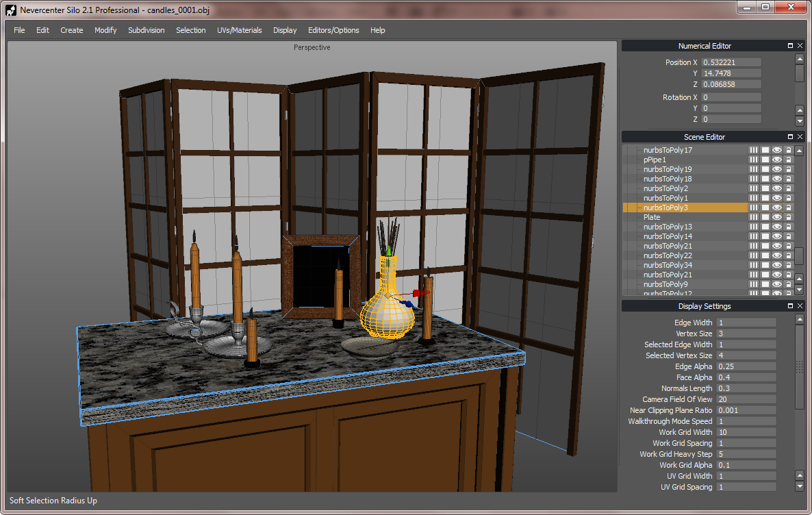This screenshot has width=812, height=515.
Task: Undock the Numerical Editor panel with float icon
Action: pyautogui.click(x=790, y=46)
